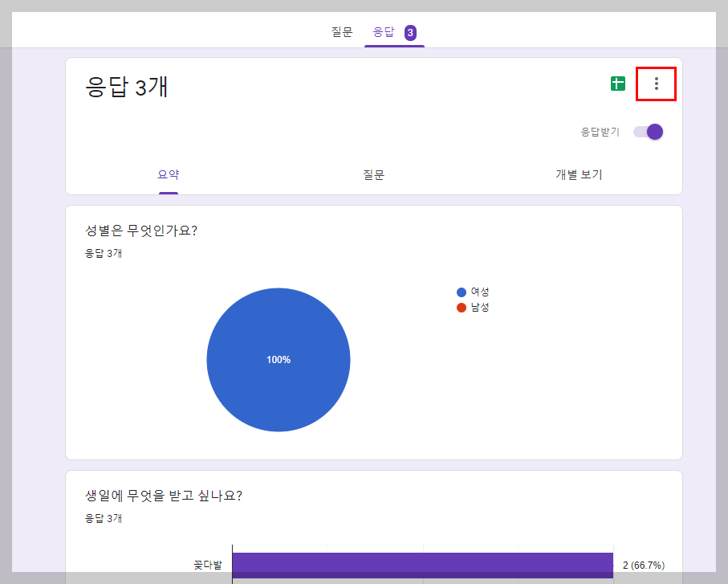Image resolution: width=728 pixels, height=584 pixels.
Task: Click the 100% pie chart segment
Action: tap(279, 360)
